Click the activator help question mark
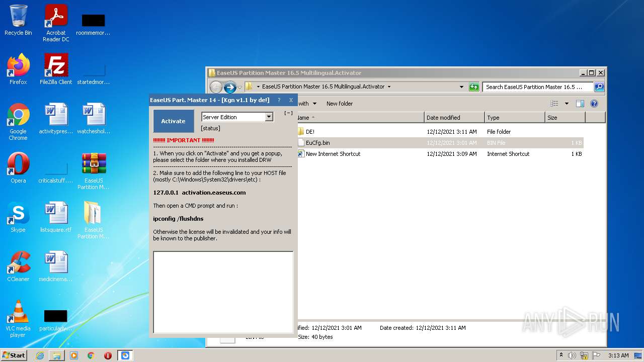 (x=279, y=100)
